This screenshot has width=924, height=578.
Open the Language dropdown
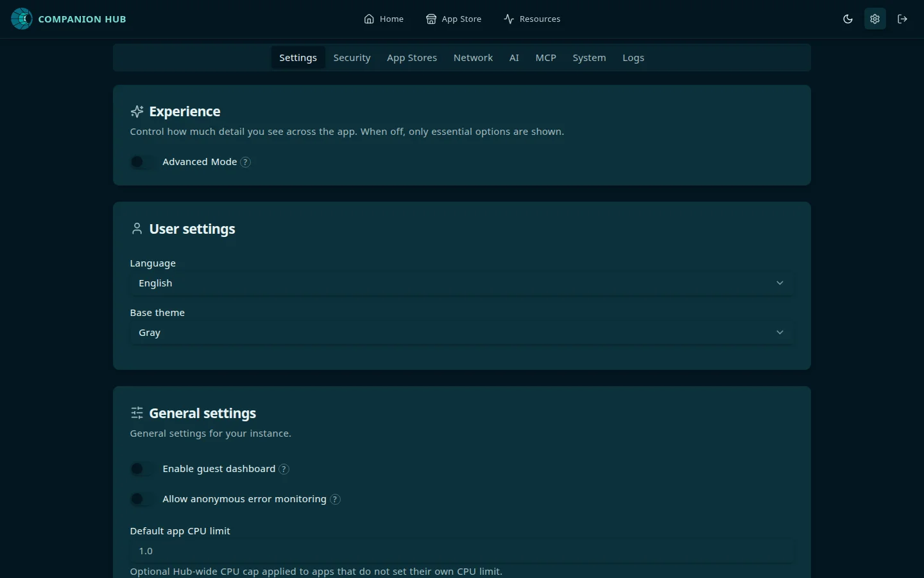tap(461, 283)
